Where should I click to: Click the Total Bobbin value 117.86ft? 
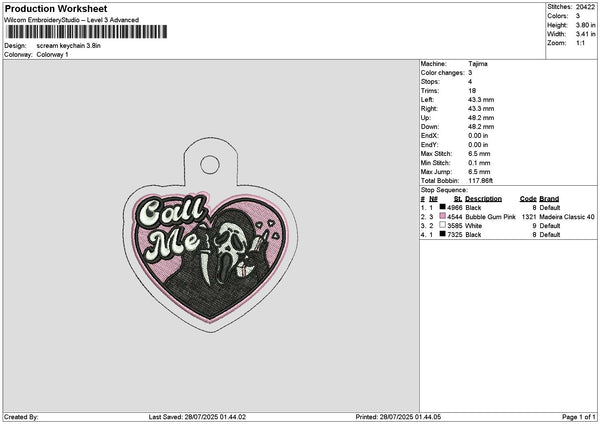pos(480,181)
